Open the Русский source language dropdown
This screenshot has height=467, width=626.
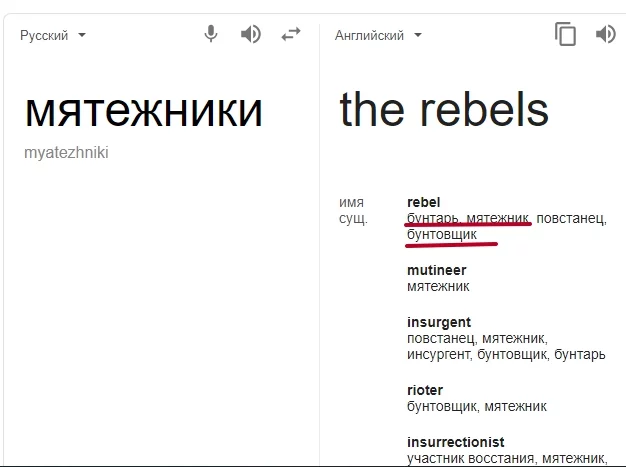[x=53, y=35]
